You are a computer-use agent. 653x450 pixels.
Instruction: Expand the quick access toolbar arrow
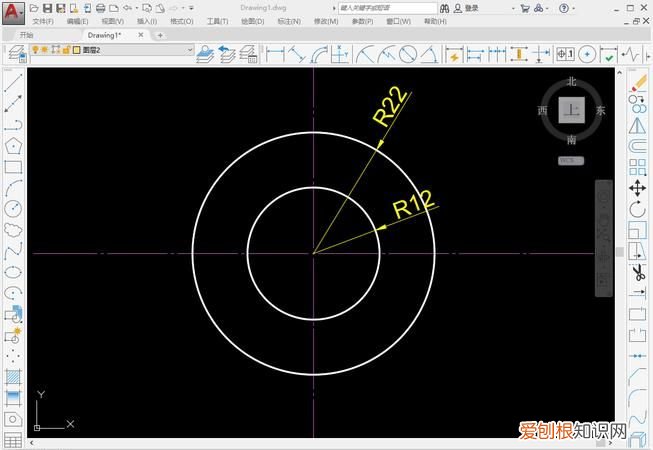pos(190,8)
